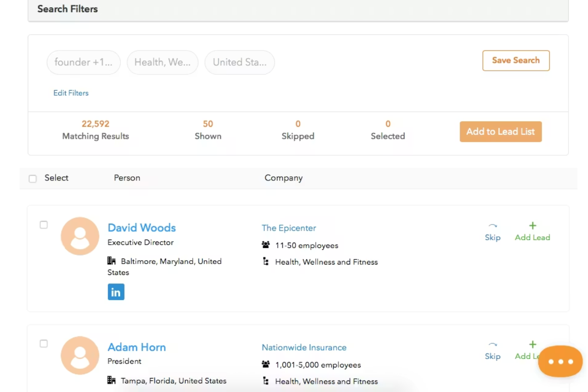
Task: Click Adam Horn's avatar picture
Action: [x=80, y=355]
